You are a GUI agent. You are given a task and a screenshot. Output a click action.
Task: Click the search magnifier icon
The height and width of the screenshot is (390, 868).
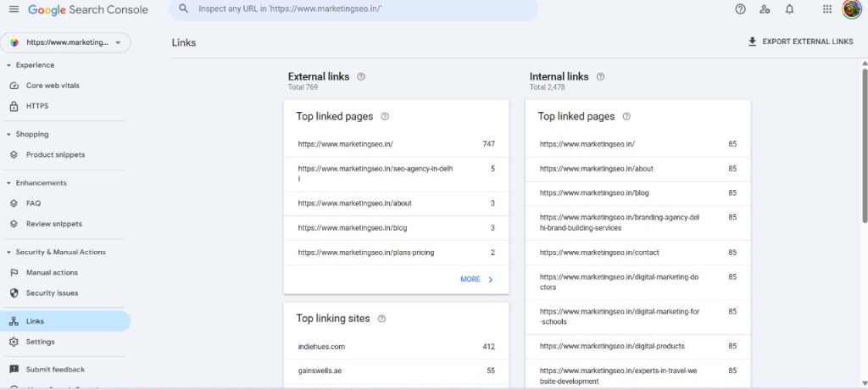[184, 8]
